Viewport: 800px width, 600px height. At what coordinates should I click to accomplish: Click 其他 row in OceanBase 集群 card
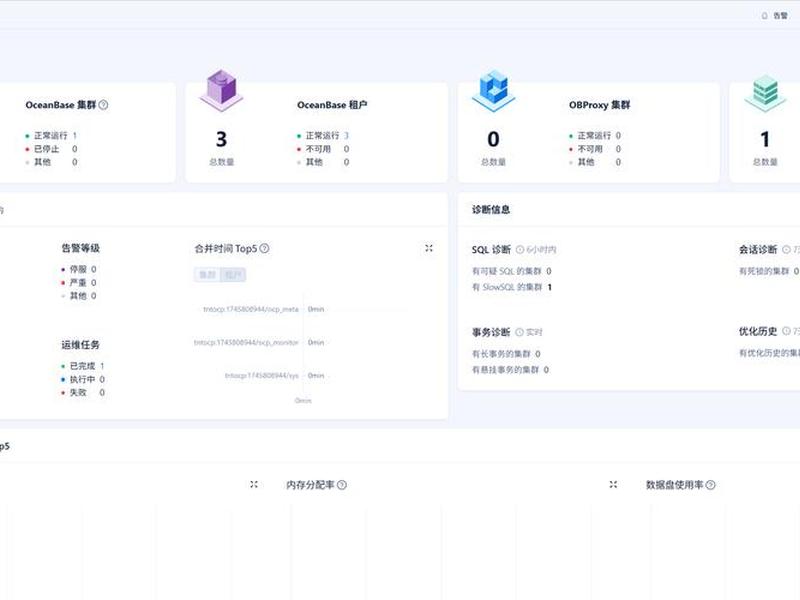(x=51, y=162)
